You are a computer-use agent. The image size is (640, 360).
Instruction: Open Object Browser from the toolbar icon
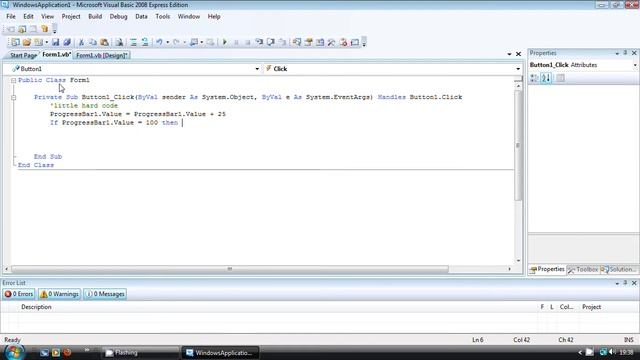click(320, 42)
